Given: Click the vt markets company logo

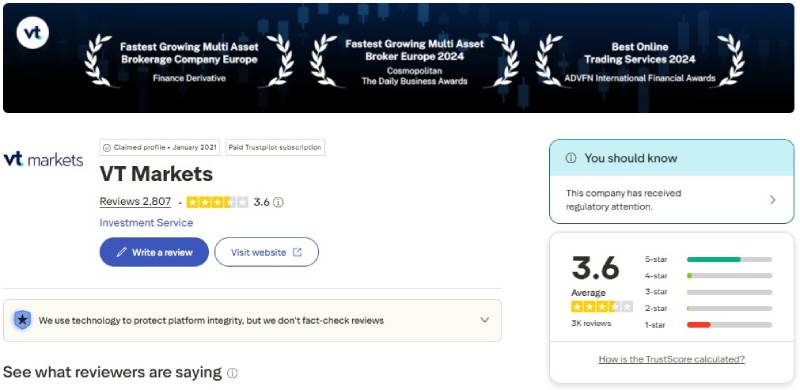Looking at the screenshot, I should click(43, 160).
